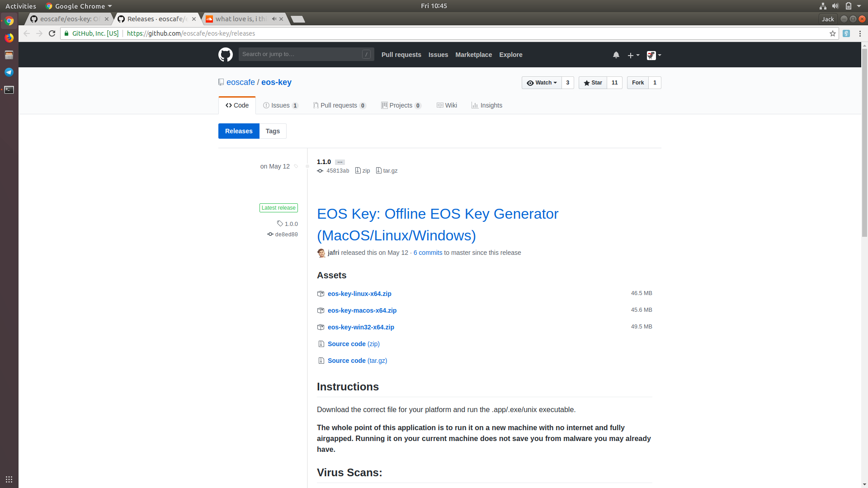Image resolution: width=868 pixels, height=488 pixels.
Task: Reload the page in Chrome
Action: [52, 33]
